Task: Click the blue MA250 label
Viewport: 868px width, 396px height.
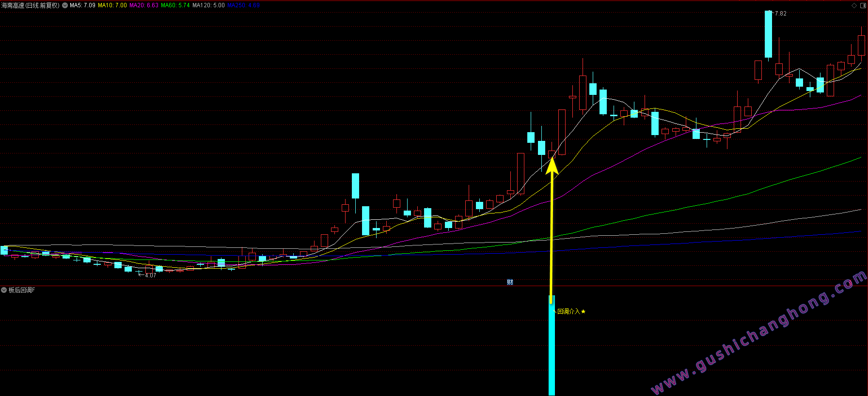Action: [243, 5]
